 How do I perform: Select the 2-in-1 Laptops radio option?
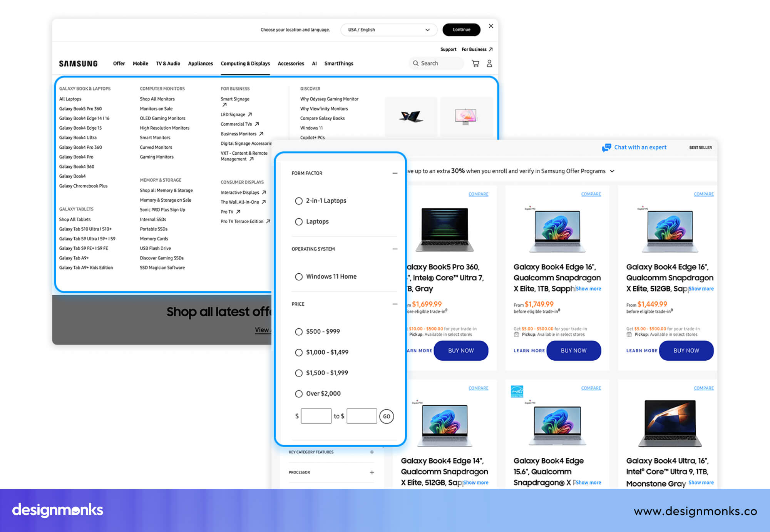tap(299, 201)
